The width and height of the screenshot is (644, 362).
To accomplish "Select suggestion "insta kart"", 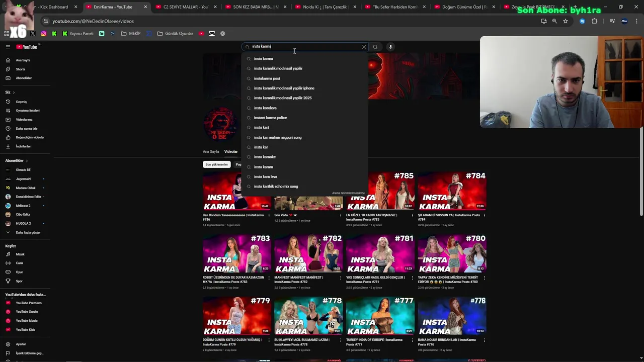I will click(305, 128).
